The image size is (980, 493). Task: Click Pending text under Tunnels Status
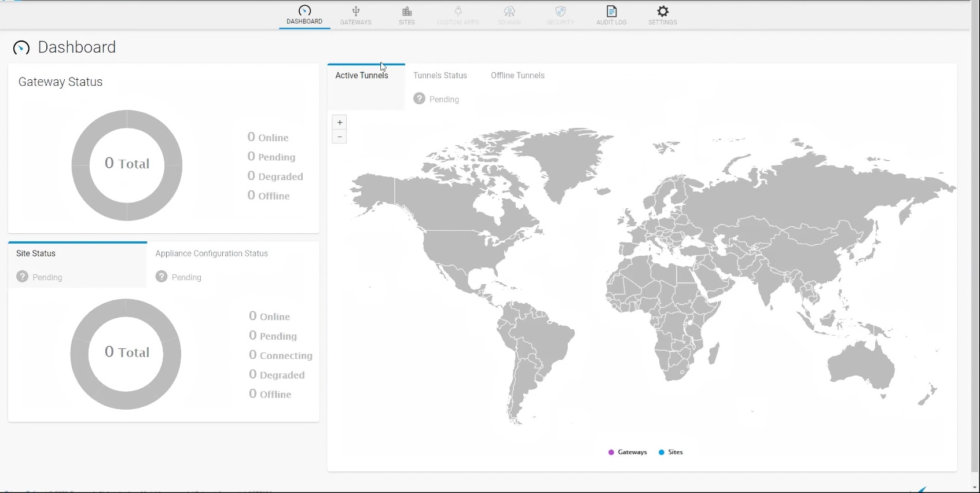point(444,100)
